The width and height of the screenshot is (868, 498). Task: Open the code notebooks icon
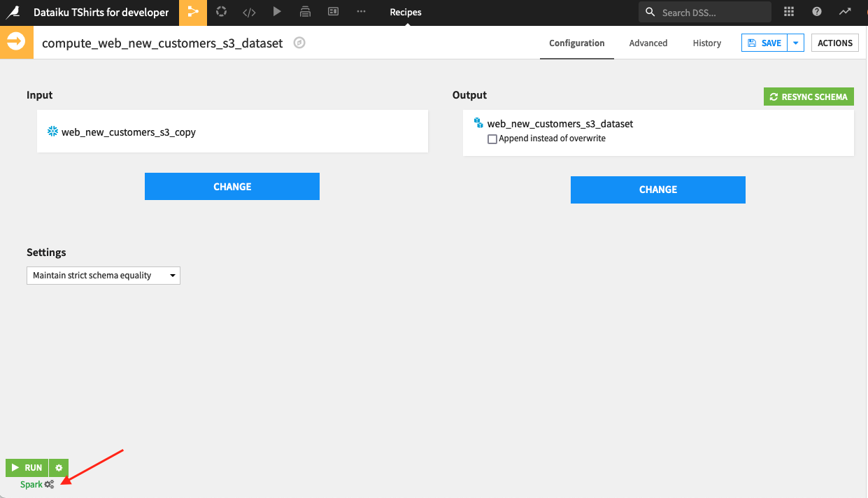pos(249,12)
